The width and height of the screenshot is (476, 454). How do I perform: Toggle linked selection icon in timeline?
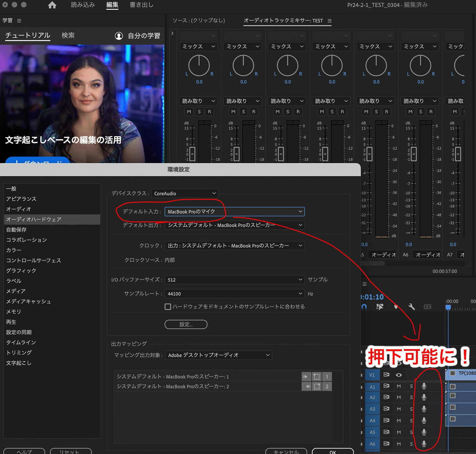(x=380, y=307)
